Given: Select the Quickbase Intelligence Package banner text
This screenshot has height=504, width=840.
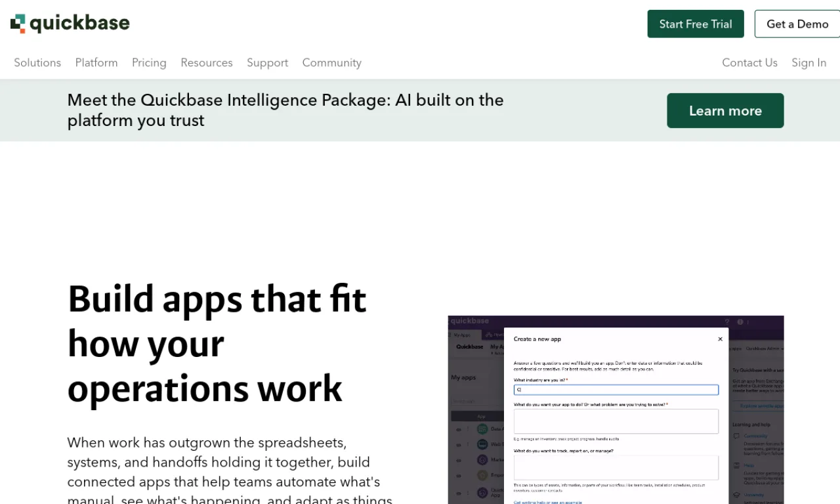Looking at the screenshot, I should click(285, 110).
